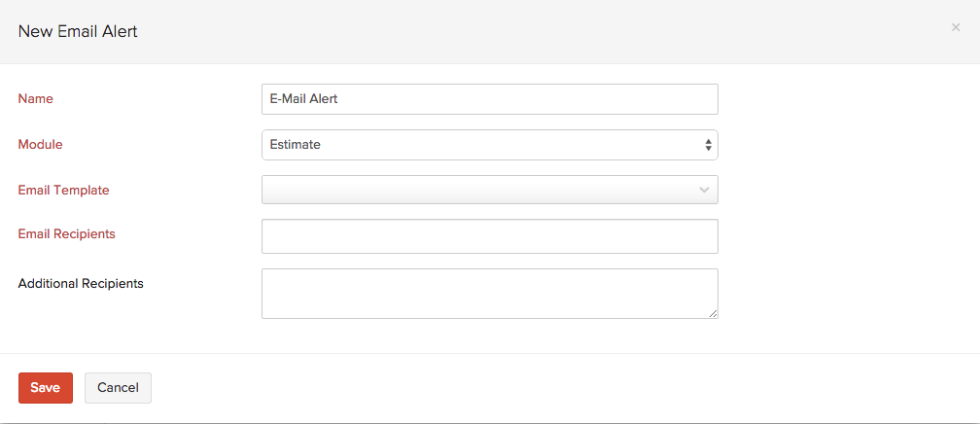Cancel the email alert creation
Screen dimensions: 980x424
pos(118,388)
